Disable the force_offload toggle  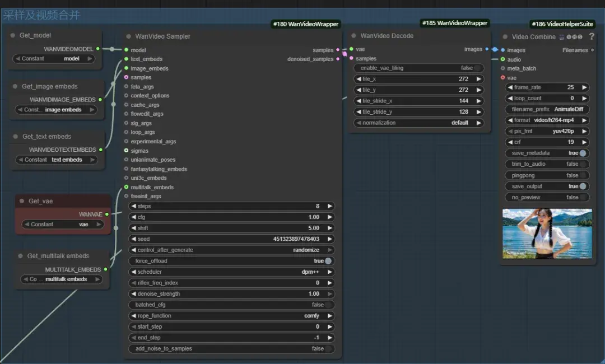[231, 261]
